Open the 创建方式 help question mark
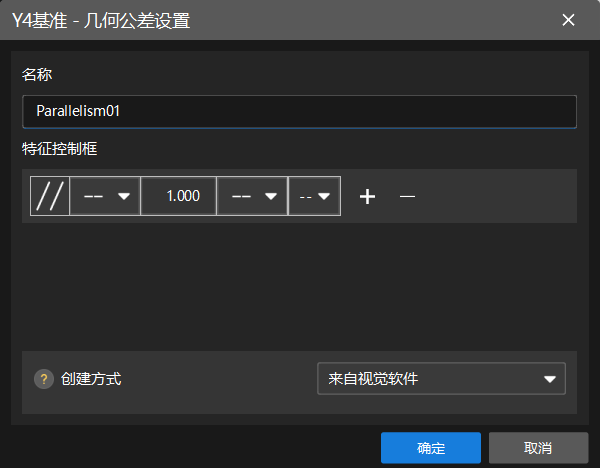The height and width of the screenshot is (468, 600). [44, 379]
